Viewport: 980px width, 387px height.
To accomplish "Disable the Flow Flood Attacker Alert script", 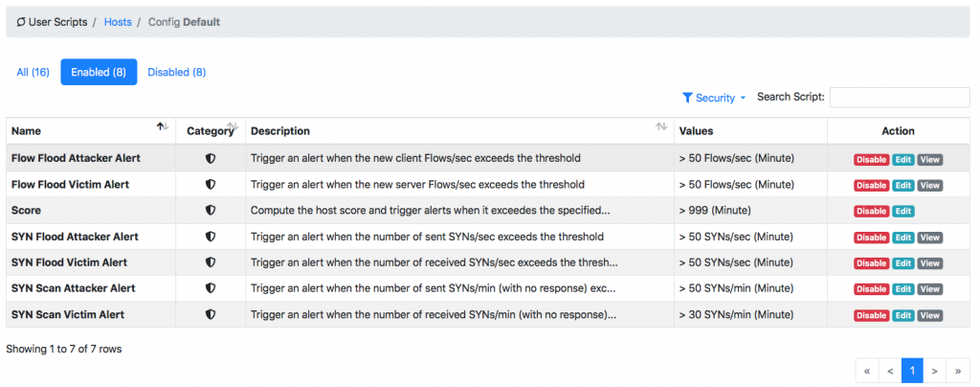I will coord(871,159).
